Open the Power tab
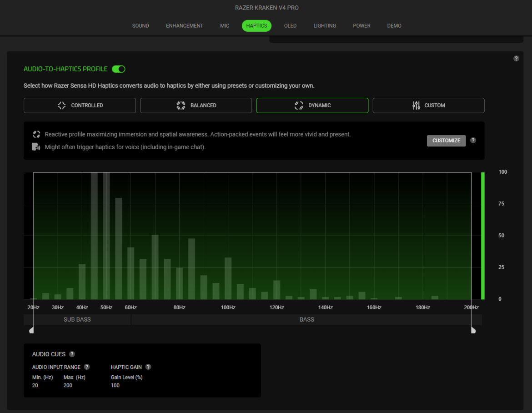 (361, 26)
